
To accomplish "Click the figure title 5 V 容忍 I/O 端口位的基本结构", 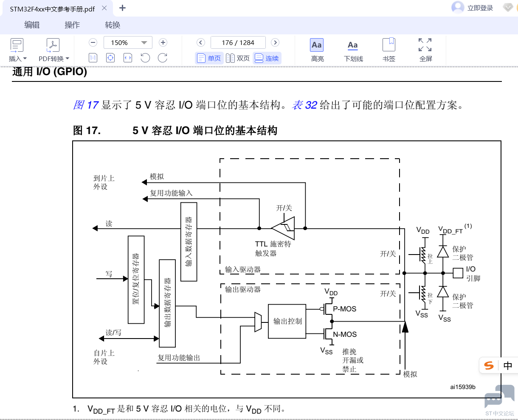I will point(205,130).
